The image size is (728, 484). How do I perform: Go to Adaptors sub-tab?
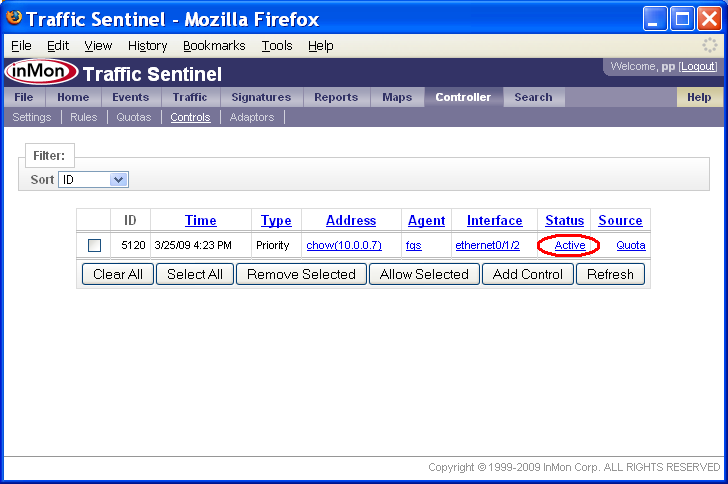252,117
